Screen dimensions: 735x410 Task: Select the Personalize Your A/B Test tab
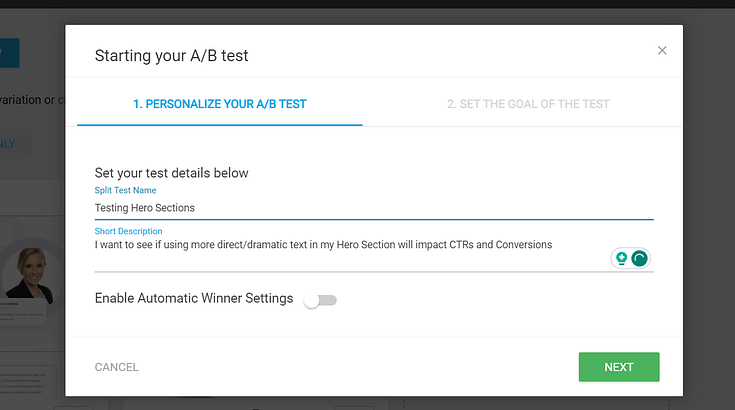(x=220, y=104)
